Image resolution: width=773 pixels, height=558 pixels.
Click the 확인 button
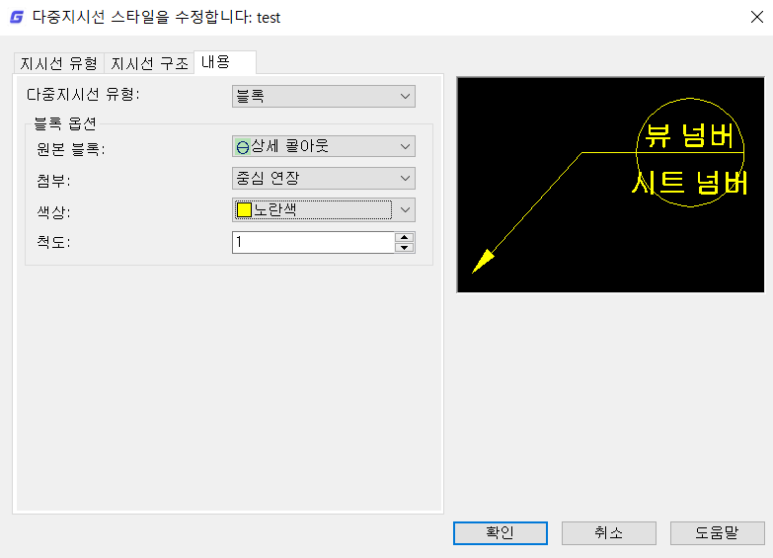pyautogui.click(x=500, y=533)
